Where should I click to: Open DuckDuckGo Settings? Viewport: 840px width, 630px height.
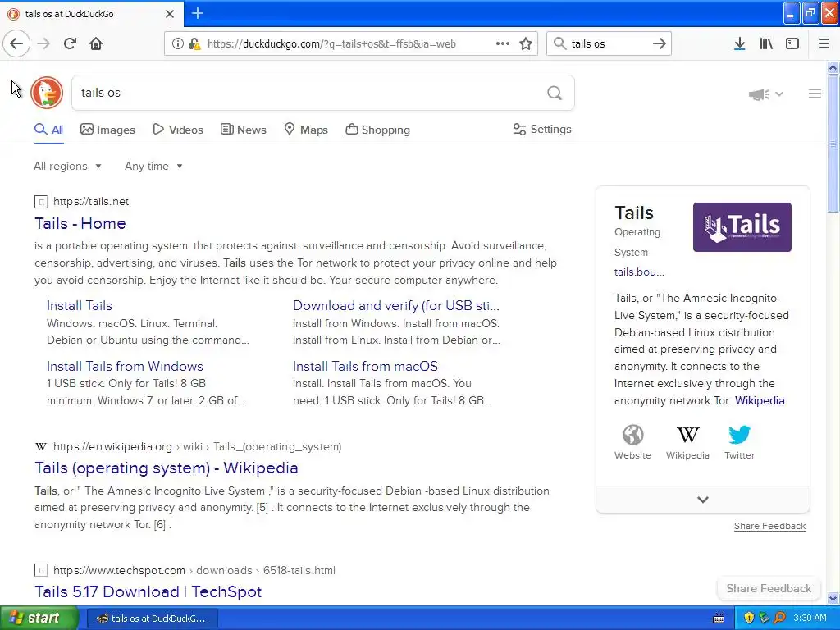click(x=542, y=129)
